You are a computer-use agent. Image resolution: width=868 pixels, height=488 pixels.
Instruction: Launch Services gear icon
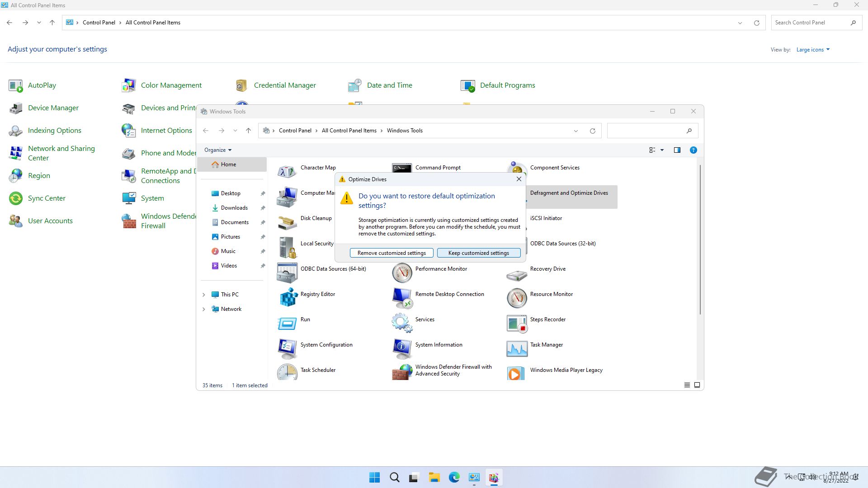click(x=402, y=323)
